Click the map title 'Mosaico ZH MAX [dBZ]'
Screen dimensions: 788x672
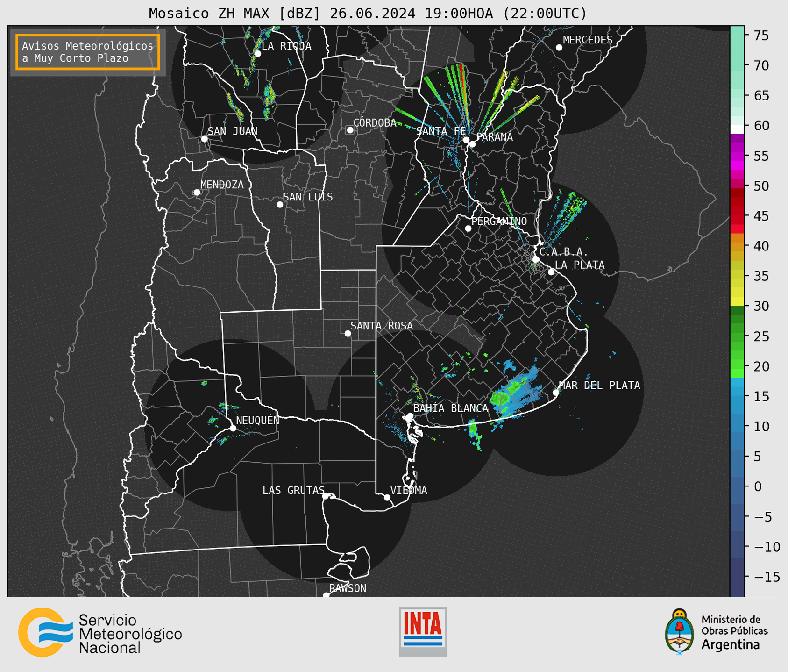[x=235, y=13]
